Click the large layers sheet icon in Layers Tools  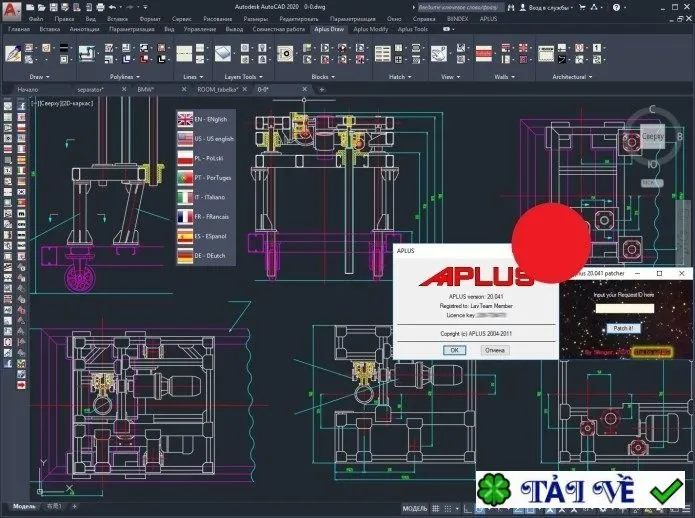[223, 54]
